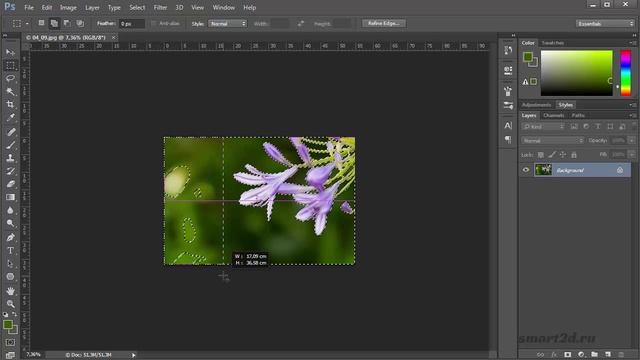The image size is (640, 360).
Task: Select the Clone Stamp tool
Action: coord(11,158)
